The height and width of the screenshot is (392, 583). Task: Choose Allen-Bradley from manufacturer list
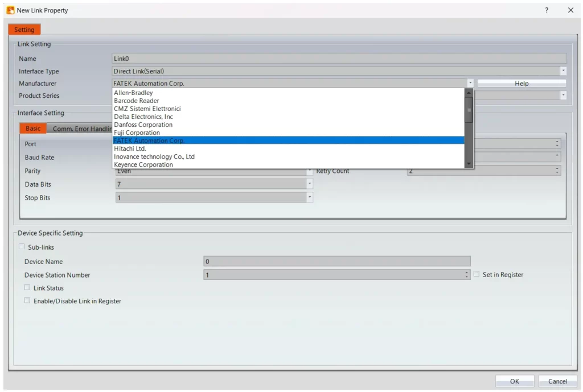click(x=133, y=93)
